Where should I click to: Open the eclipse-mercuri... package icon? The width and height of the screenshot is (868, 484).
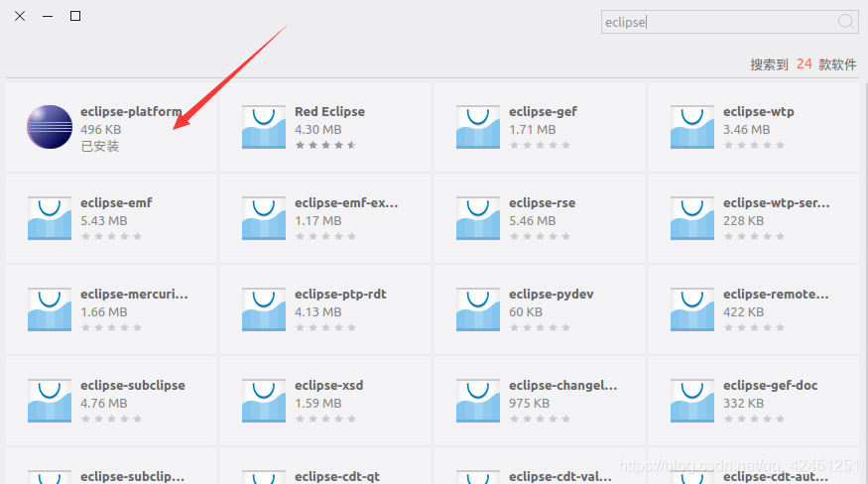pos(50,309)
